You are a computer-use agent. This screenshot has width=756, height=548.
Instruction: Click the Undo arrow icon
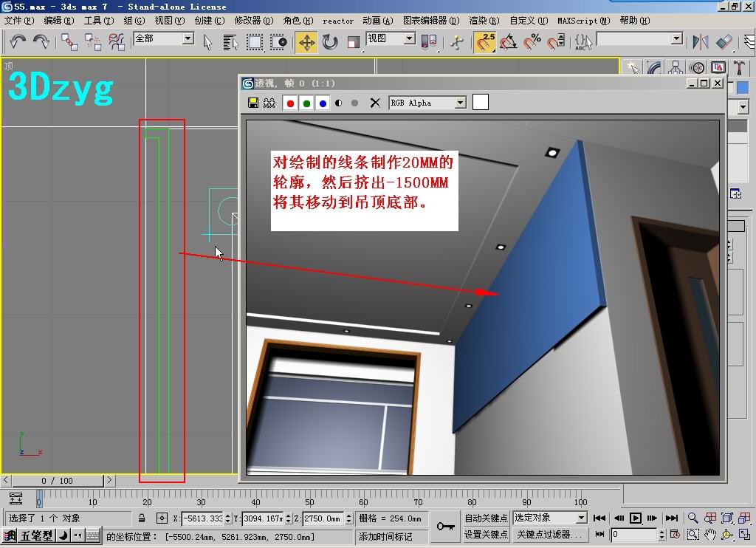pyautogui.click(x=17, y=42)
